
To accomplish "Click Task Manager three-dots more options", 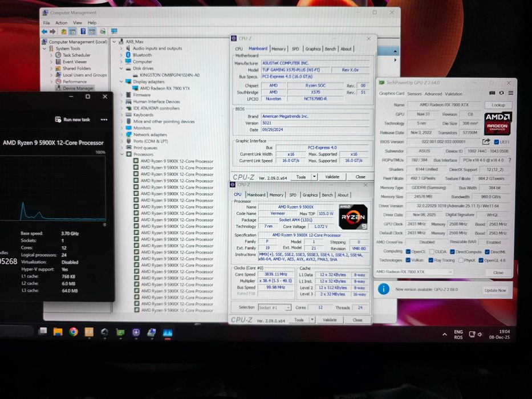I will (x=104, y=120).
